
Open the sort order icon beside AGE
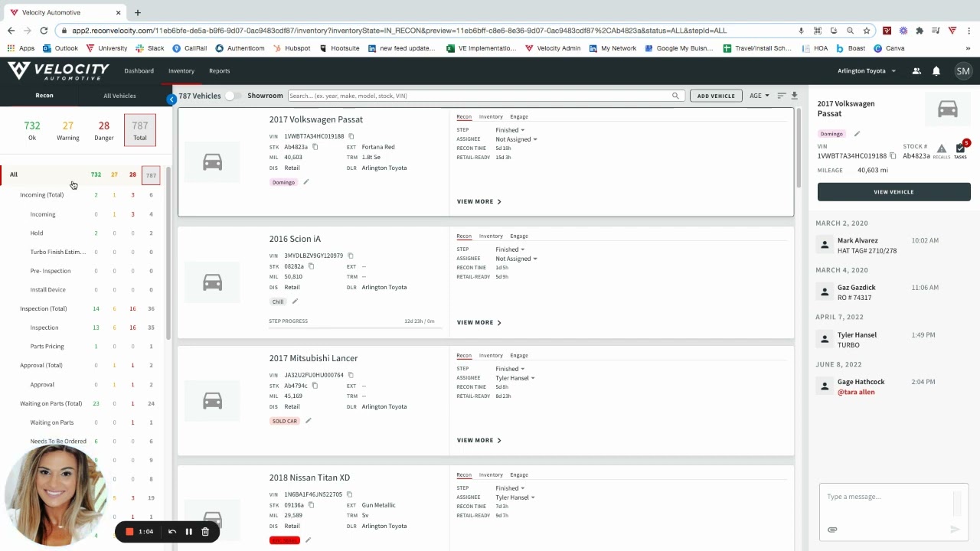[782, 96]
